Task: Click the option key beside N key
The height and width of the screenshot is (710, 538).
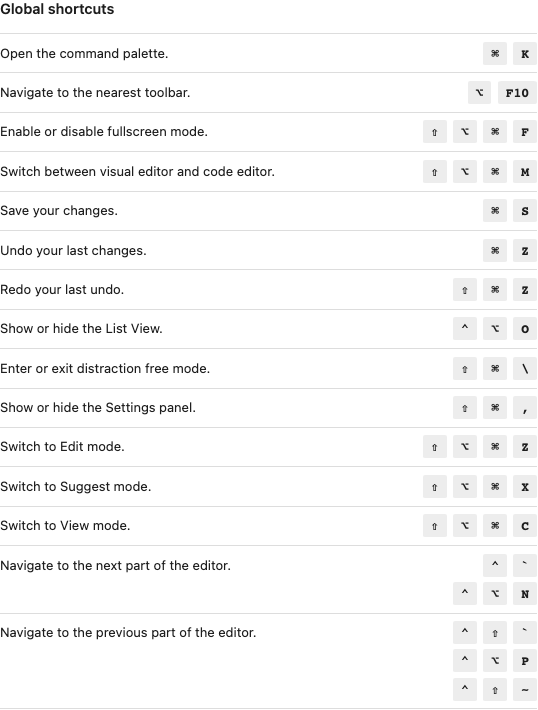Action: pos(495,593)
